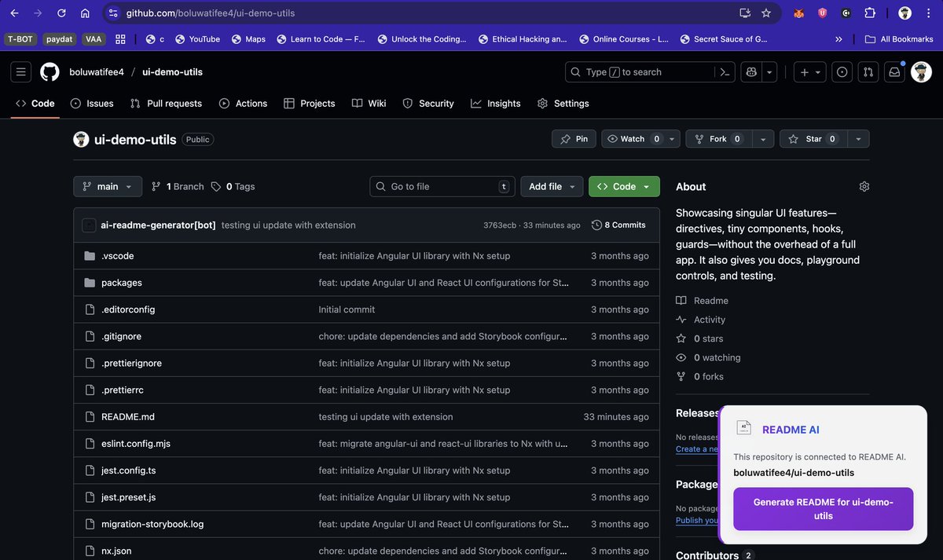Open the 8 Commits history link
Screen dimensions: 943x560
pyautogui.click(x=618, y=225)
